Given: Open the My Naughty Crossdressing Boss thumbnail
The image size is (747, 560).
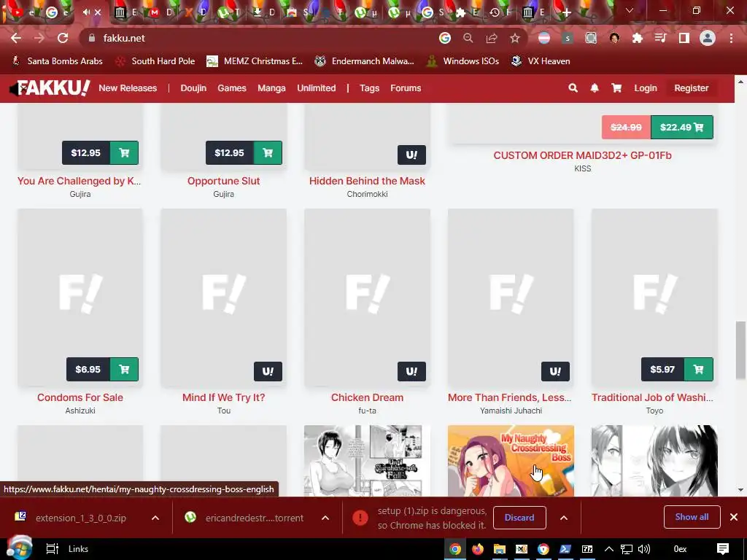Looking at the screenshot, I should coord(511,461).
